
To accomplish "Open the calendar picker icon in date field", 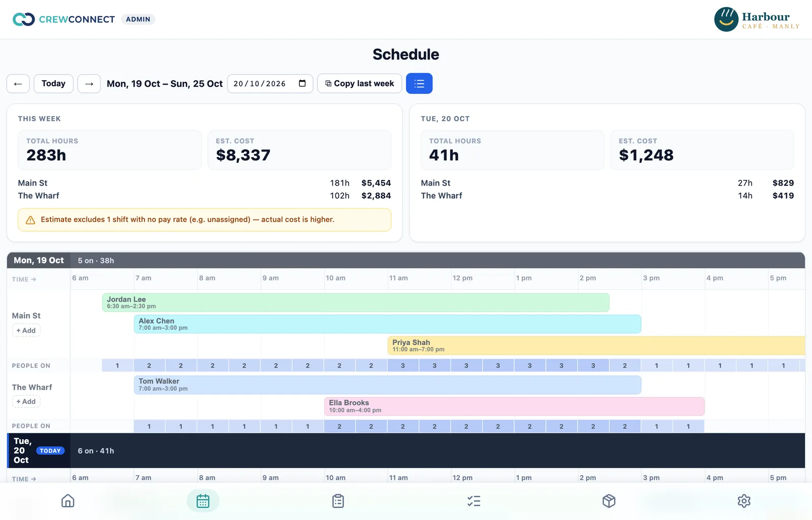I will (302, 83).
